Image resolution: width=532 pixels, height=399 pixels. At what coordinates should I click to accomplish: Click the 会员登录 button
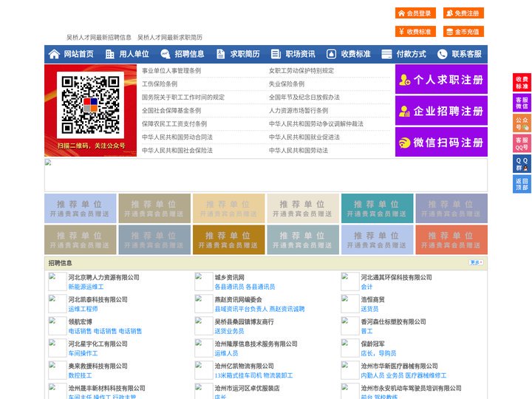pos(415,13)
